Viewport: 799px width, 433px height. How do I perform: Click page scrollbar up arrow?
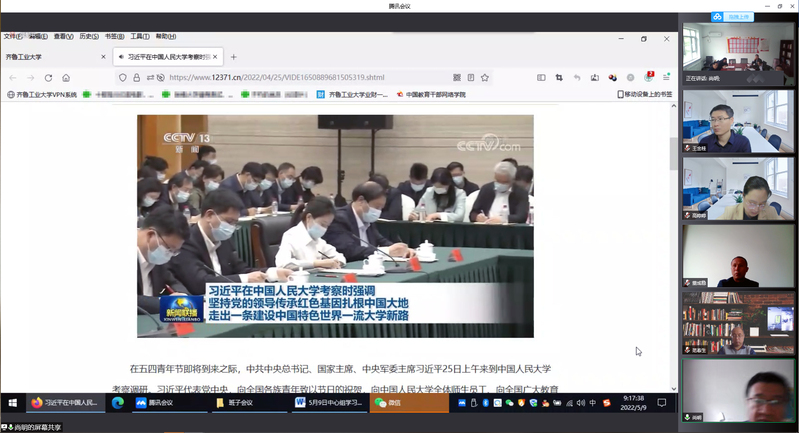pyautogui.click(x=674, y=106)
